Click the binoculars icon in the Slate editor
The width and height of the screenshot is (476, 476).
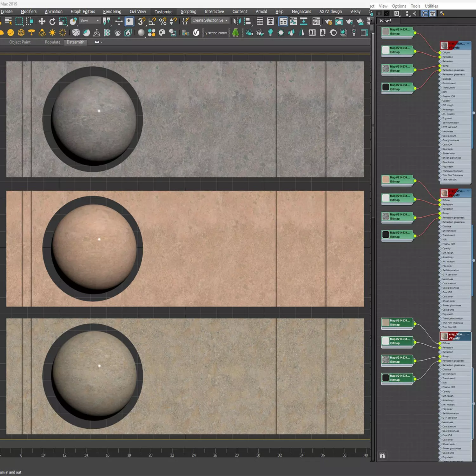[382, 456]
